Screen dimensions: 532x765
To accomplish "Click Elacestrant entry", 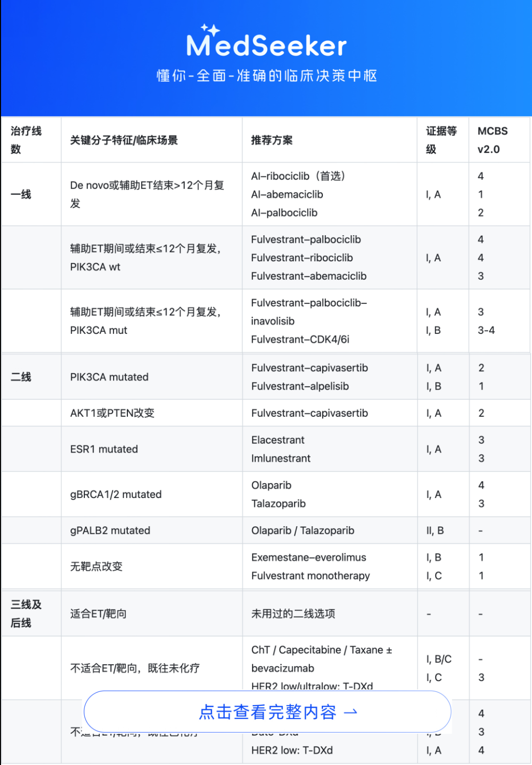I will pyautogui.click(x=278, y=440).
